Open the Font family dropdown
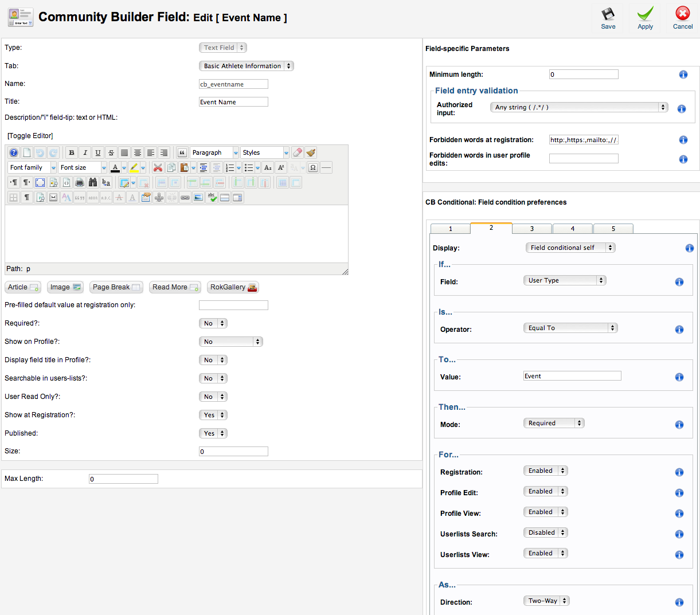The image size is (700, 615). (x=32, y=167)
